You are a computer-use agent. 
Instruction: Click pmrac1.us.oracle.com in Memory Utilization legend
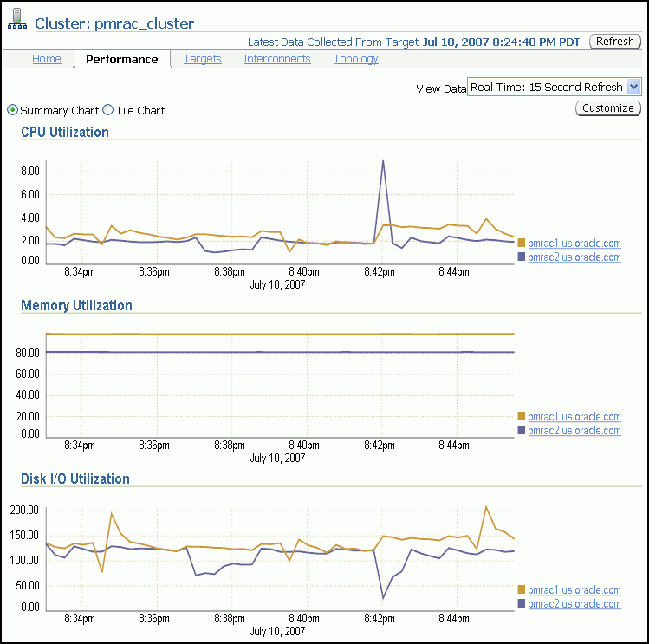574,416
